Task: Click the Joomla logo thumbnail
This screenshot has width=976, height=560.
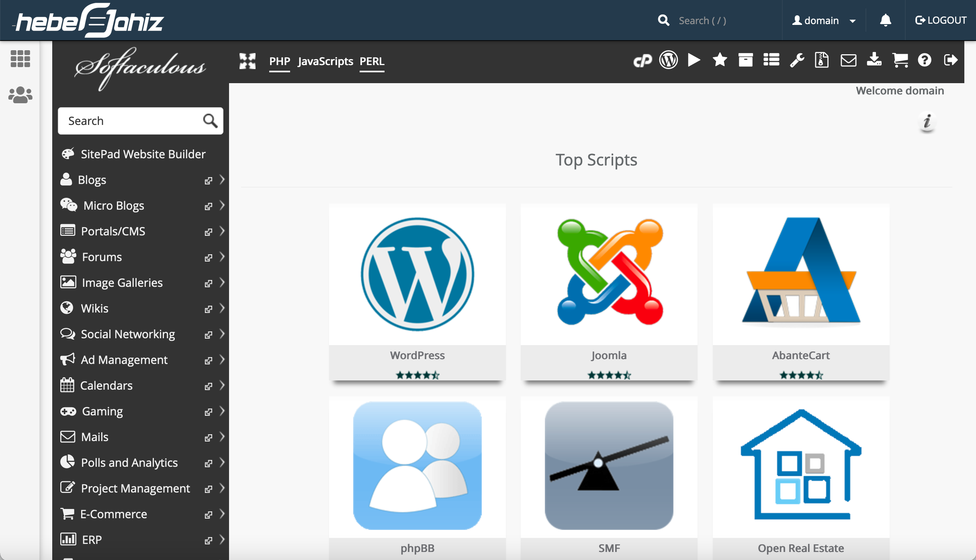Action: click(610, 272)
